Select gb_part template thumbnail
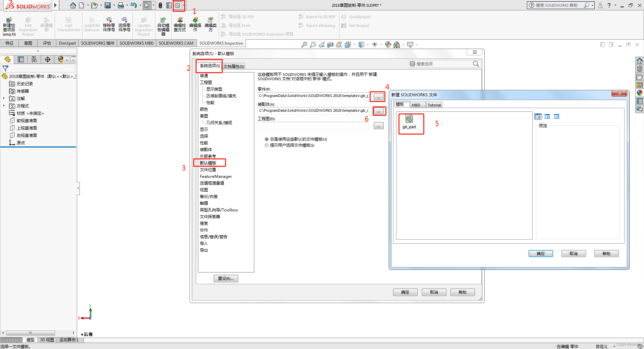The width and height of the screenshot is (644, 349). click(x=409, y=122)
